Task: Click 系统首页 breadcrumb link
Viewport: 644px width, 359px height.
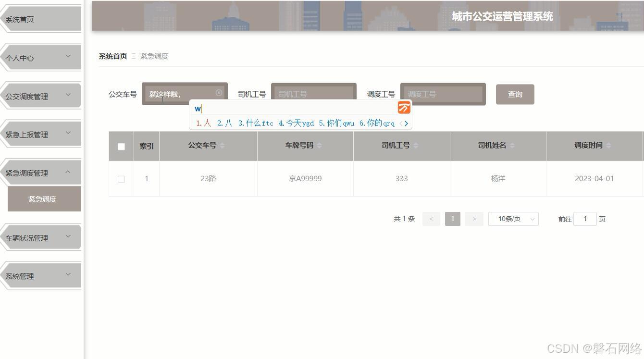Action: point(113,56)
